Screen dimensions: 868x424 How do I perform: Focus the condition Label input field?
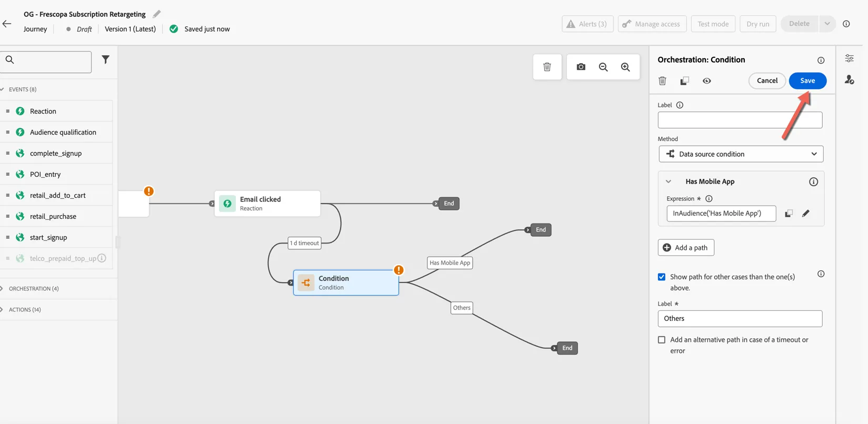point(740,120)
